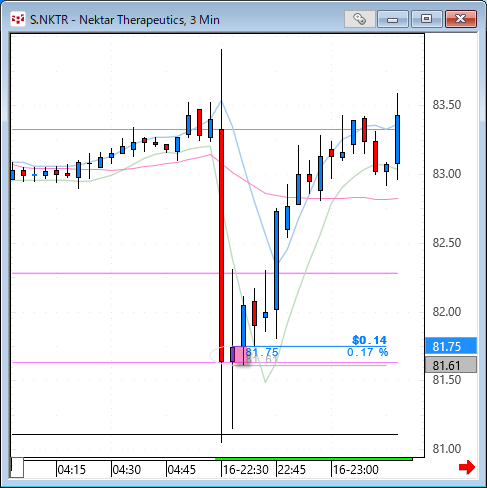Click the 81.75 entry price label on chart
The height and width of the screenshot is (488, 487).
(262, 352)
